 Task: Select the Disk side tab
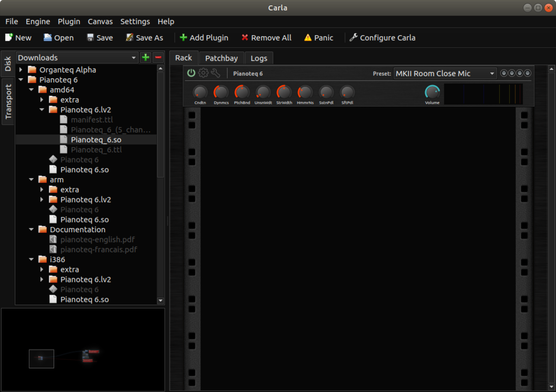(8, 64)
